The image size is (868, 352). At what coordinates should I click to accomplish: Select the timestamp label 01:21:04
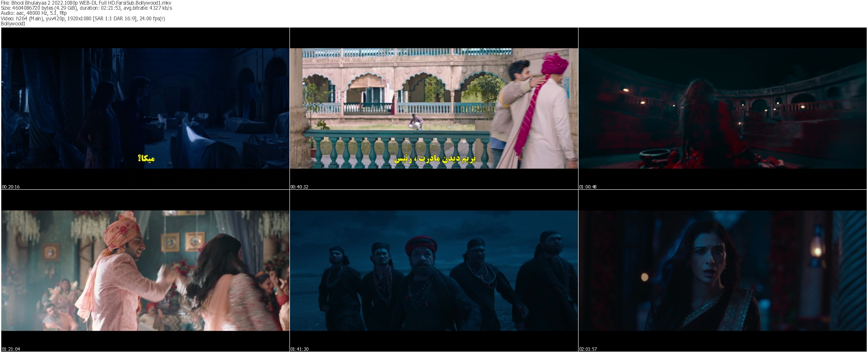click(x=11, y=349)
